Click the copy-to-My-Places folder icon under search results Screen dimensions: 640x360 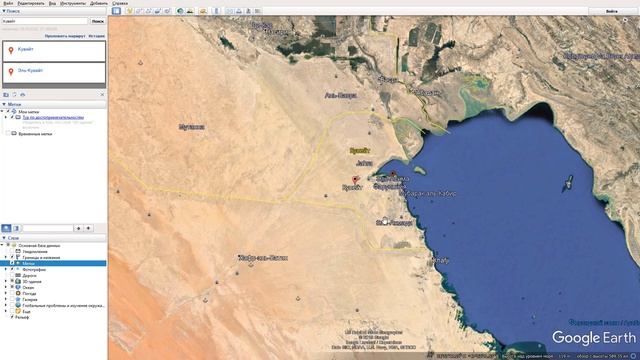pyautogui.click(x=6, y=95)
